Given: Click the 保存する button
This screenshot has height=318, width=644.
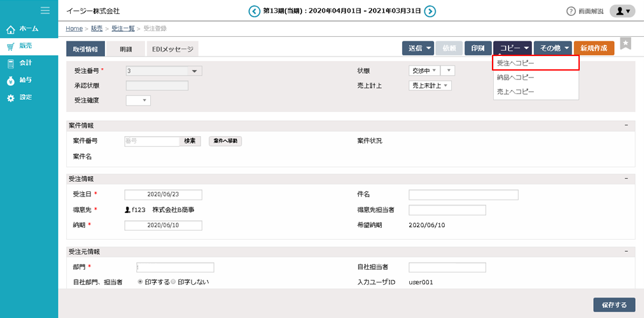Looking at the screenshot, I should tap(614, 305).
